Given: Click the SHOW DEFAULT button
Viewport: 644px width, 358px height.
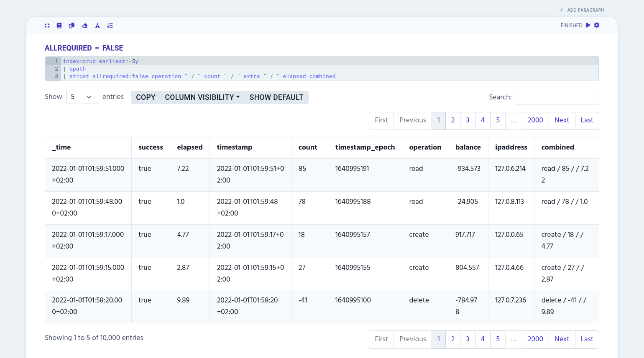Looking at the screenshot, I should [276, 97].
